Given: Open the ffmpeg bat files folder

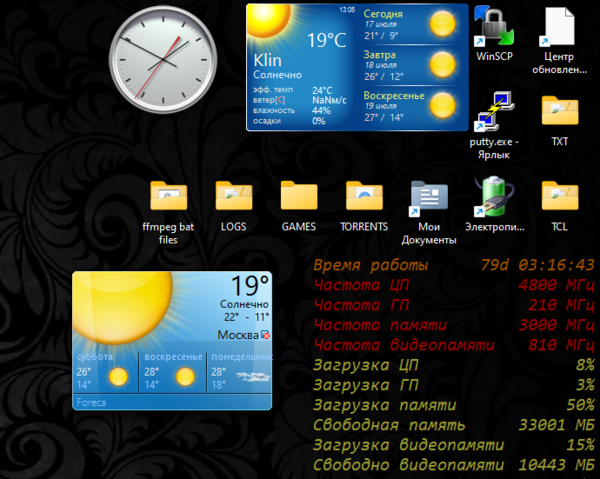Looking at the screenshot, I should pos(168,212).
